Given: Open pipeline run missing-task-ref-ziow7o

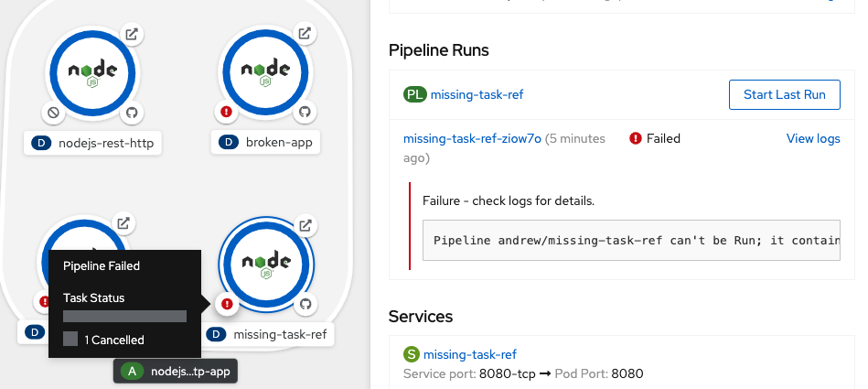Looking at the screenshot, I should tap(472, 139).
